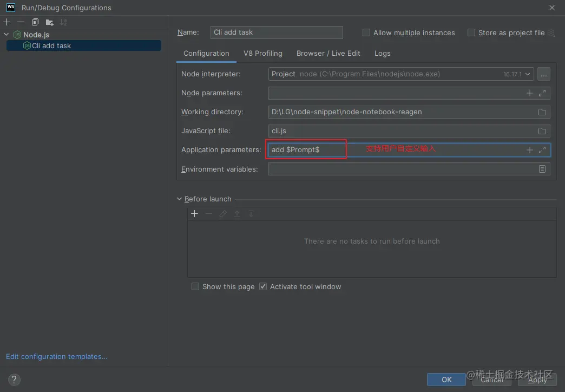
Task: Insert macro in Node parameters
Action: point(529,93)
